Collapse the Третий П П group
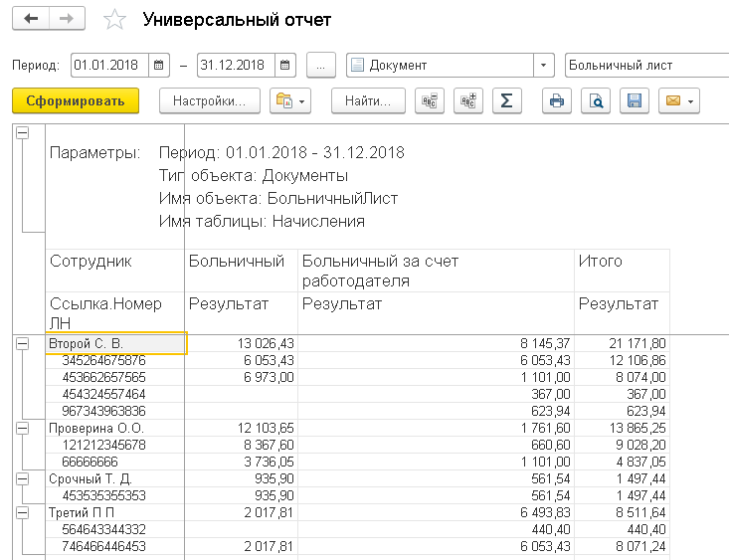Image resolution: width=729 pixels, height=560 pixels. (22, 512)
